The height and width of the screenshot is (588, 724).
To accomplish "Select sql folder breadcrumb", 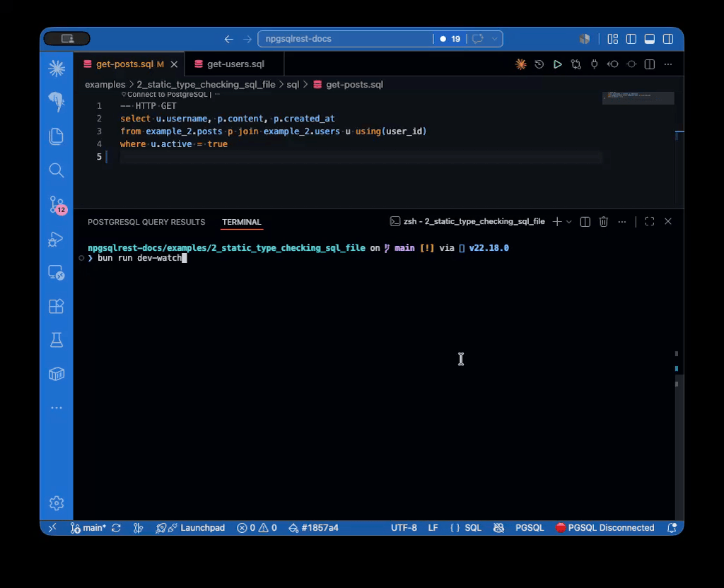I will 293,85.
